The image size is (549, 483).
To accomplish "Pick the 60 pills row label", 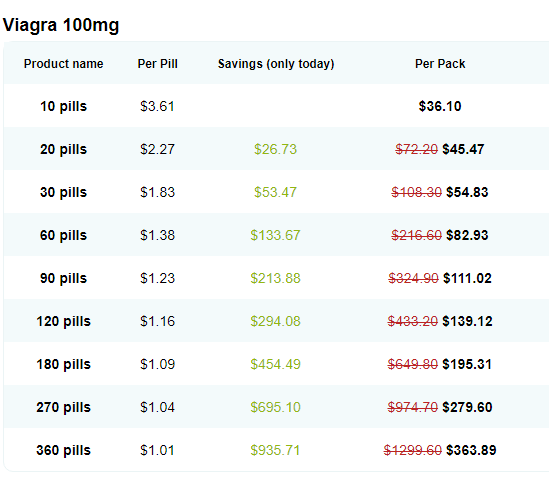I will (x=63, y=235).
